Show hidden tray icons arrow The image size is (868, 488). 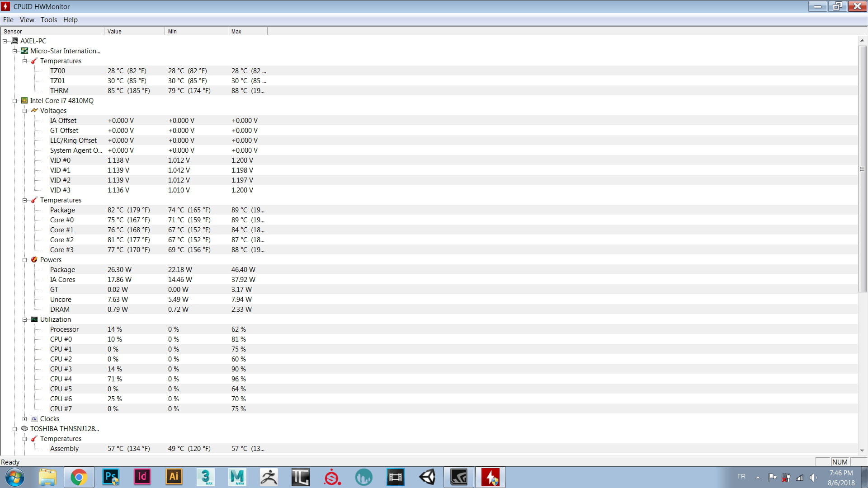click(x=758, y=478)
